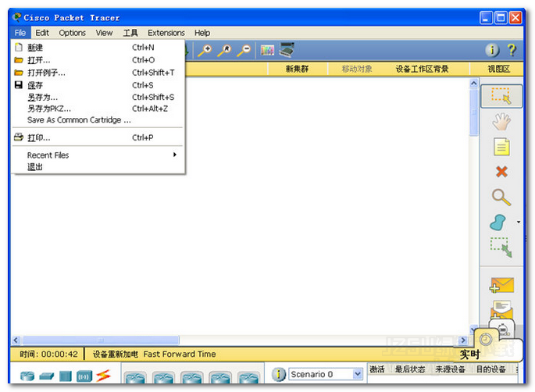This screenshot has height=392, width=535.
Task: Click the 新集群 button
Action: (x=298, y=69)
